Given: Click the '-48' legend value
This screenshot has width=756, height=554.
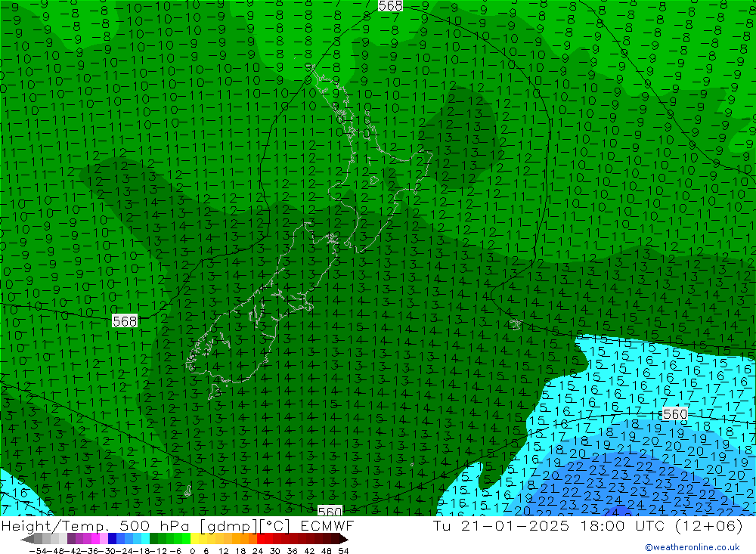Looking at the screenshot, I should [x=56, y=551].
